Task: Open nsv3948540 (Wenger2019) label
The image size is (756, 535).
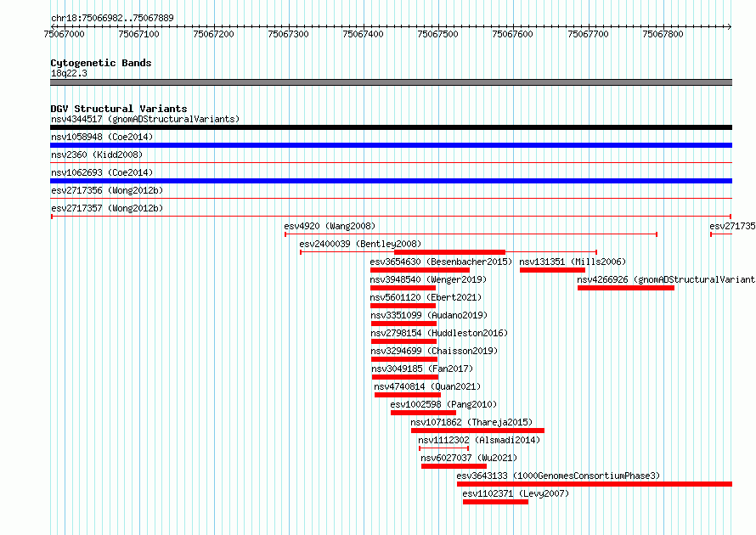Action: pyautogui.click(x=429, y=279)
